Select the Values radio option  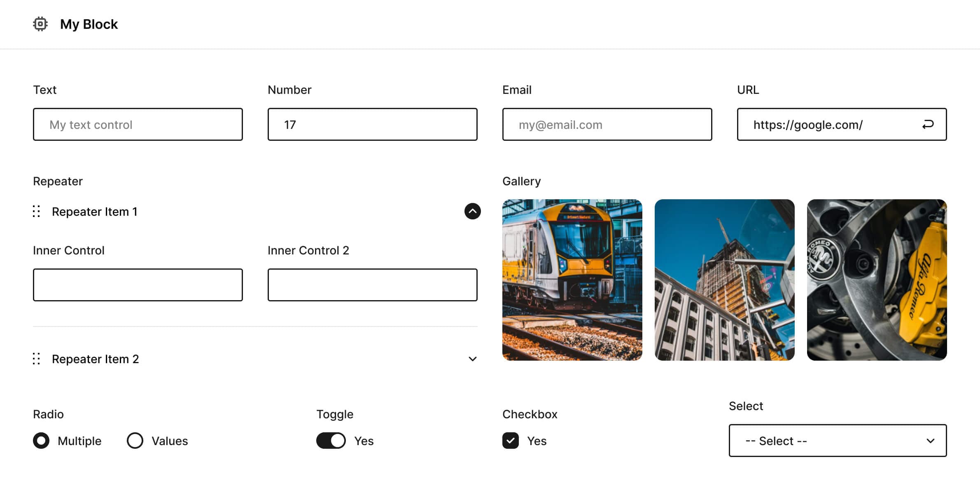(135, 441)
